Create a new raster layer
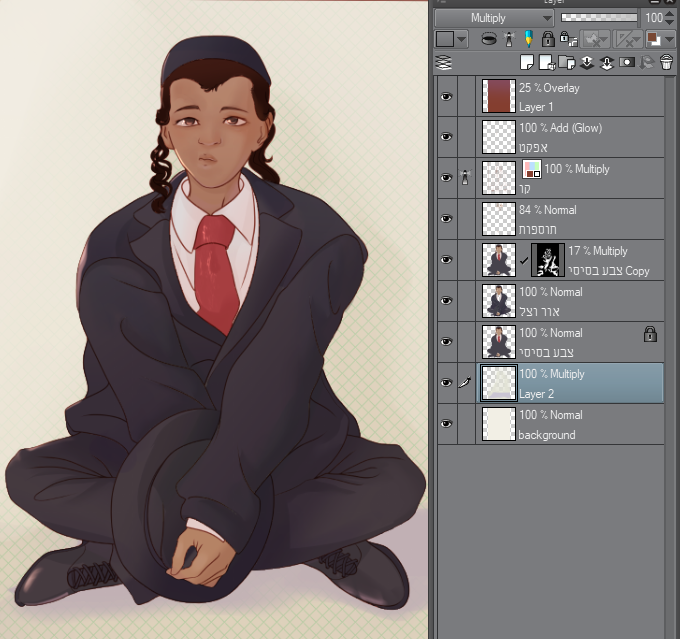 coord(526,62)
